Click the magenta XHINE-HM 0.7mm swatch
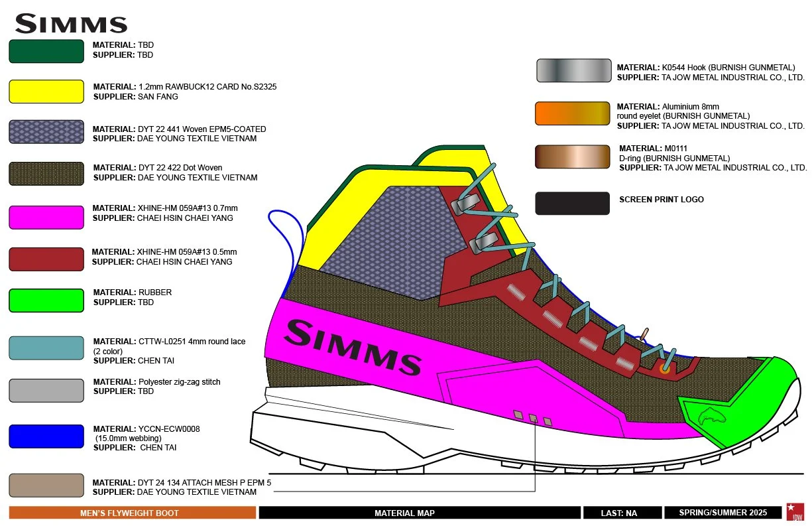 (46, 218)
